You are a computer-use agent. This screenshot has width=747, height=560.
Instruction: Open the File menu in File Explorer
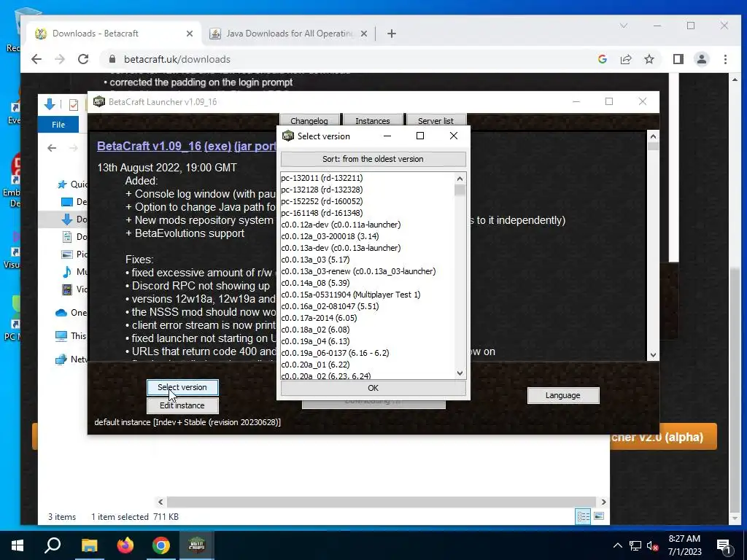pyautogui.click(x=58, y=125)
